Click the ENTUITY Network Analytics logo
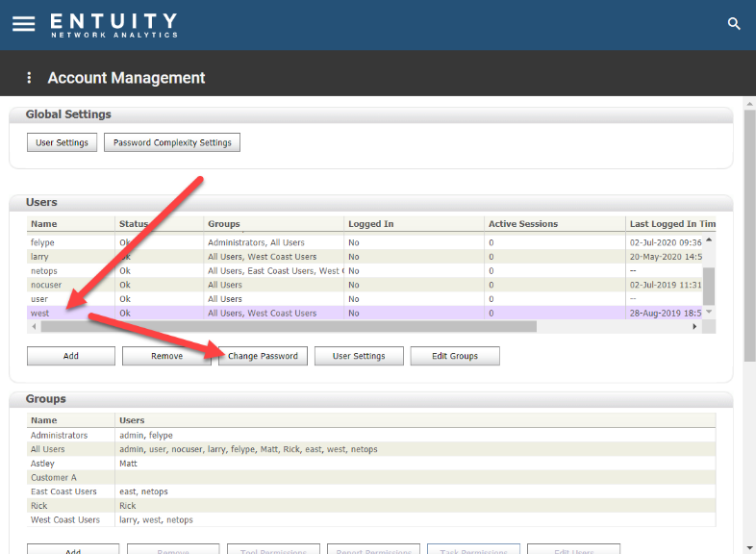Screen dimensions: 756x554 pyautogui.click(x=113, y=25)
